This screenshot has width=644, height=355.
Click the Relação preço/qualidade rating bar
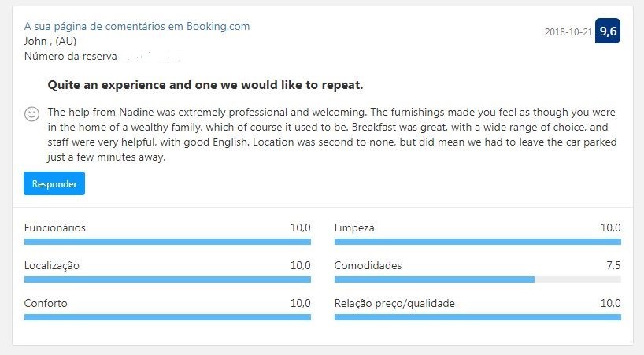(477, 317)
